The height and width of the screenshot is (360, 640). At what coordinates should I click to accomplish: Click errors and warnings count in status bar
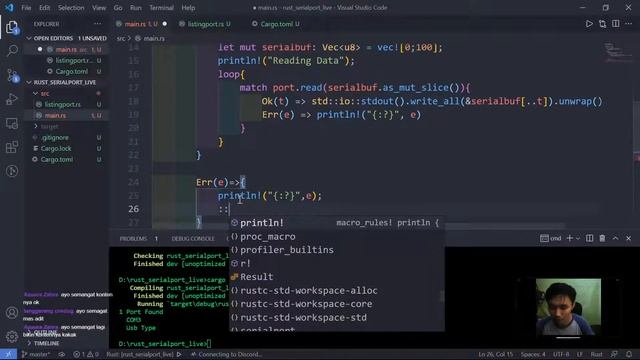[86, 354]
